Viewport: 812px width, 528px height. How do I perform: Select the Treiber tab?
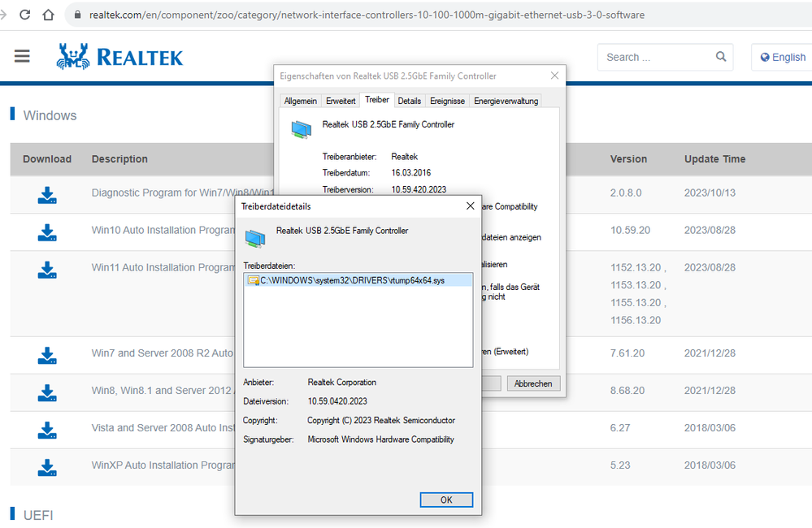[377, 100]
